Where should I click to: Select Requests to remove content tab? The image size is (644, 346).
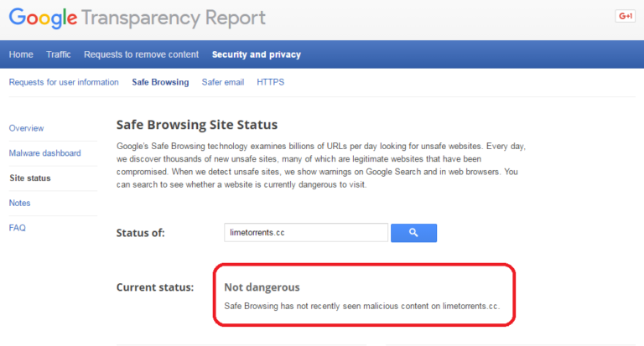pos(141,54)
